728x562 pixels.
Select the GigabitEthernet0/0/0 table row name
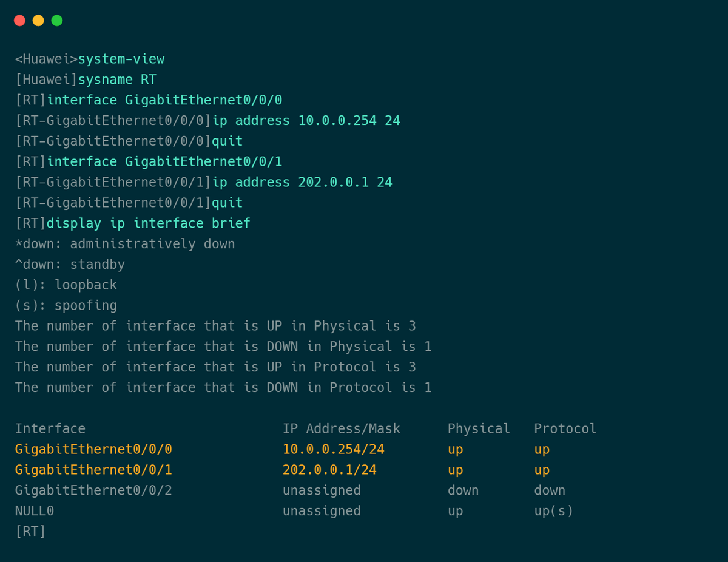point(93,449)
